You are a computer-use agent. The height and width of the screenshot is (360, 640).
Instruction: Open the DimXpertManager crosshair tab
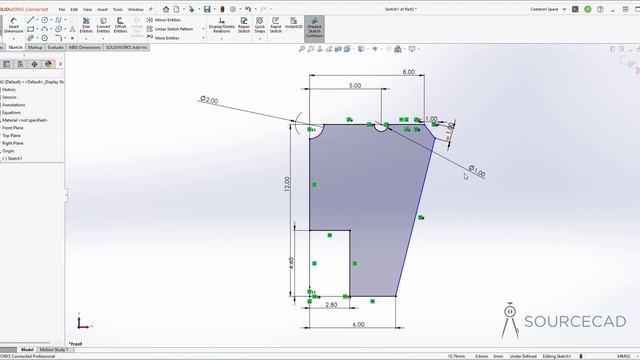point(34,64)
